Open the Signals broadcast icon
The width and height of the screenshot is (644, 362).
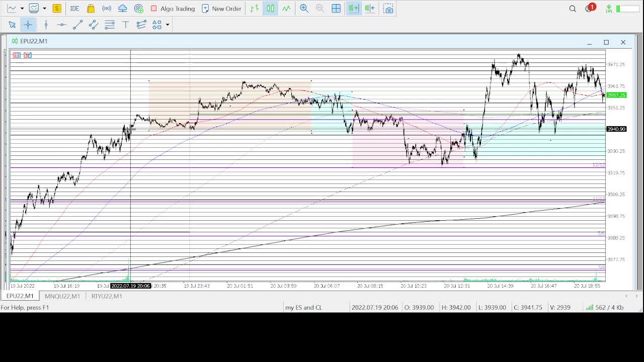click(107, 9)
